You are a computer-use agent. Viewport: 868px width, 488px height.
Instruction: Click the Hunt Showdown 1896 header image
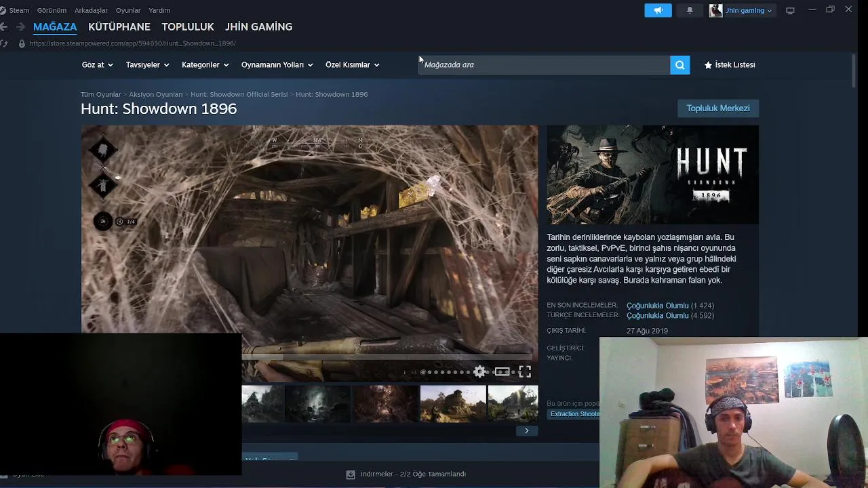pyautogui.click(x=652, y=175)
